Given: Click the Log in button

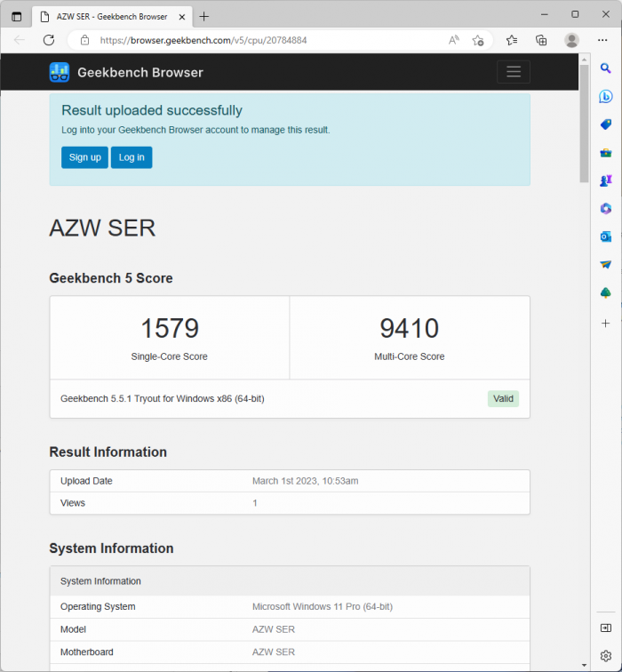Looking at the screenshot, I should point(132,157).
